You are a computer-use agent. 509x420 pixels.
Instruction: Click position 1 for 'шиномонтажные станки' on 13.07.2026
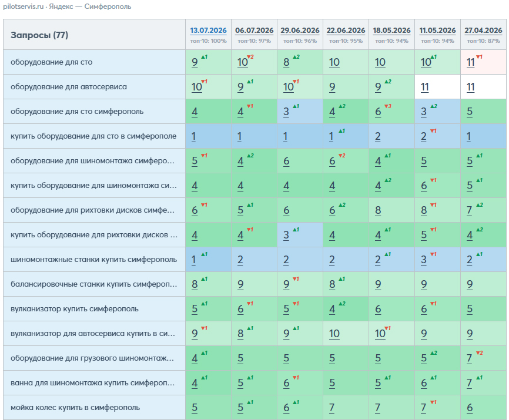(x=193, y=260)
